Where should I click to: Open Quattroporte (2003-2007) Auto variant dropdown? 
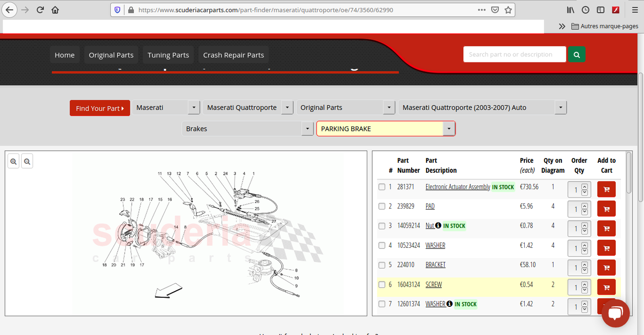click(482, 108)
